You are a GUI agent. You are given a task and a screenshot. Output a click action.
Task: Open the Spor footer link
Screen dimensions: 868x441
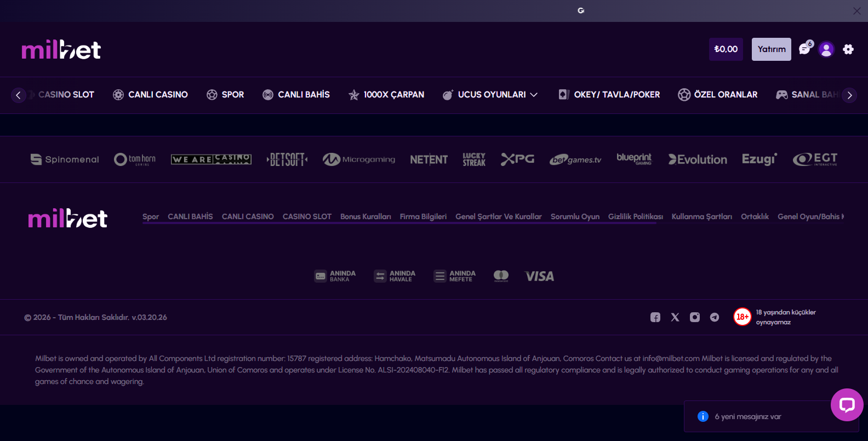[x=151, y=217]
